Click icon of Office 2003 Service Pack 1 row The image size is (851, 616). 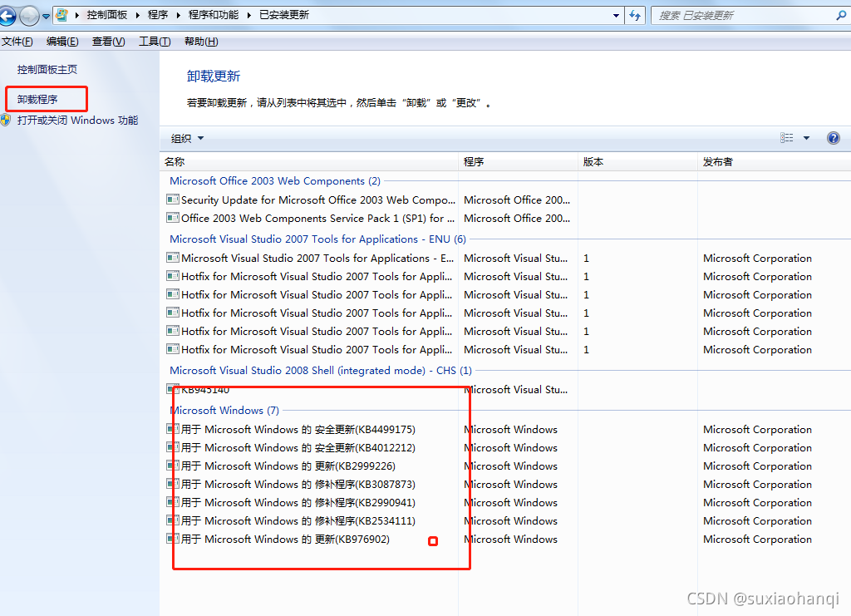click(173, 218)
